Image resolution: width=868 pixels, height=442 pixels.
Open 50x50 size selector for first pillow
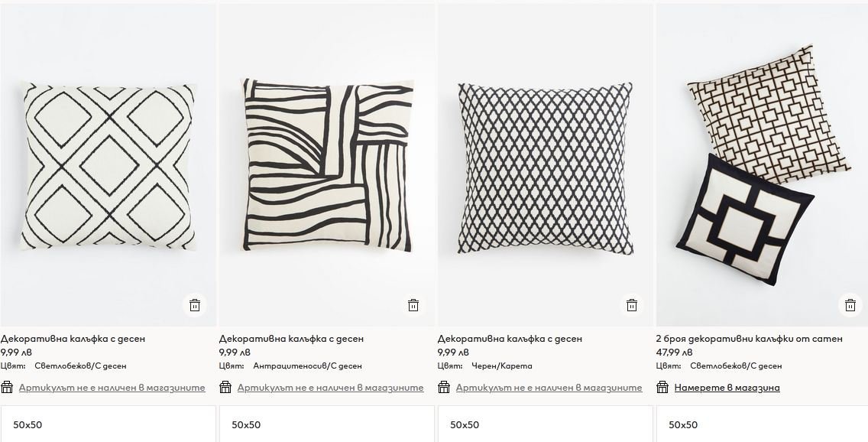pyautogui.click(x=108, y=424)
